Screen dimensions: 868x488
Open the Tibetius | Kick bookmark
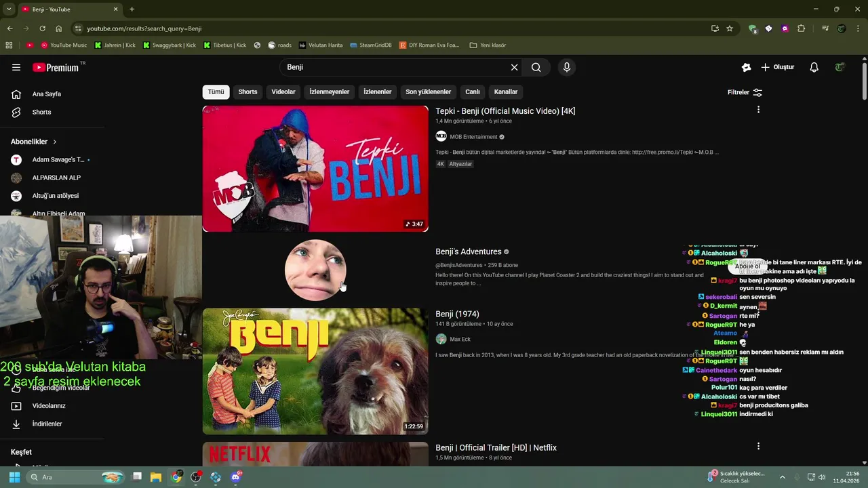pyautogui.click(x=224, y=45)
